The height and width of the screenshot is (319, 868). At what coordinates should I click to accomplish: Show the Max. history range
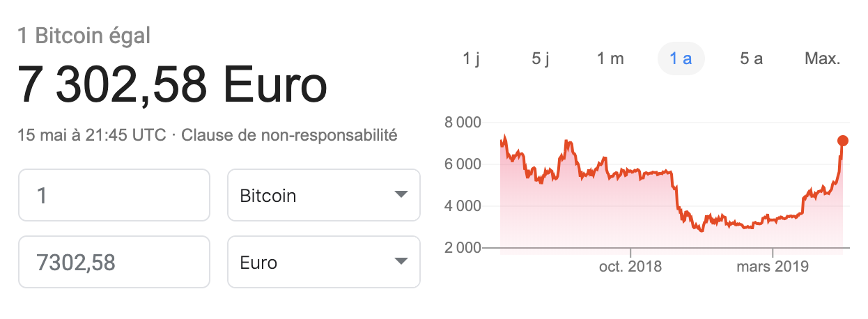823,59
